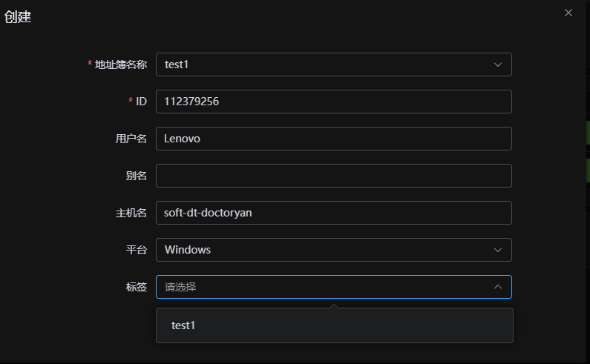590x364 pixels.
Task: Click the 平台 label text
Action: pyautogui.click(x=137, y=250)
